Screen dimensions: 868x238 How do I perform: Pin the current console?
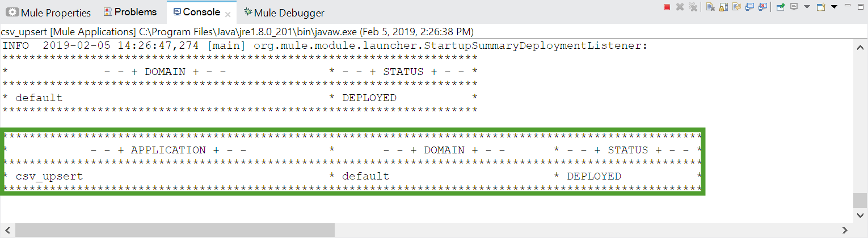click(x=780, y=7)
